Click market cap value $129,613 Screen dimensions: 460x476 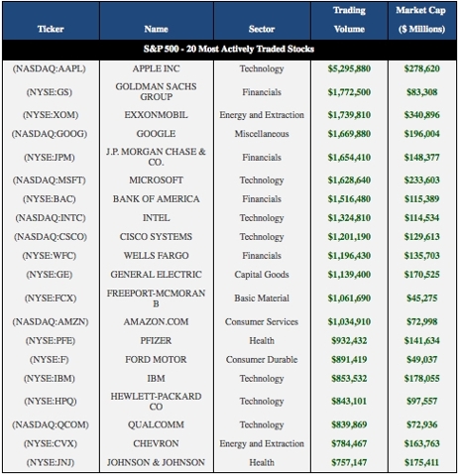(421, 237)
